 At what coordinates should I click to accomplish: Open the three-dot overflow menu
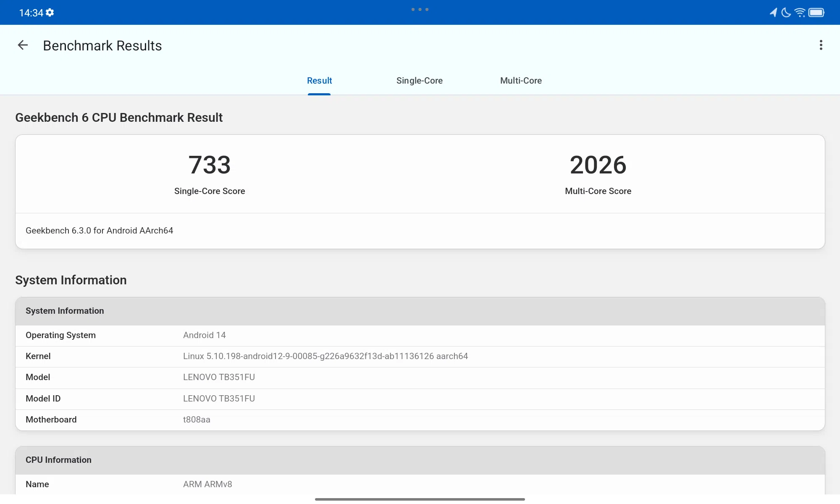[820, 45]
